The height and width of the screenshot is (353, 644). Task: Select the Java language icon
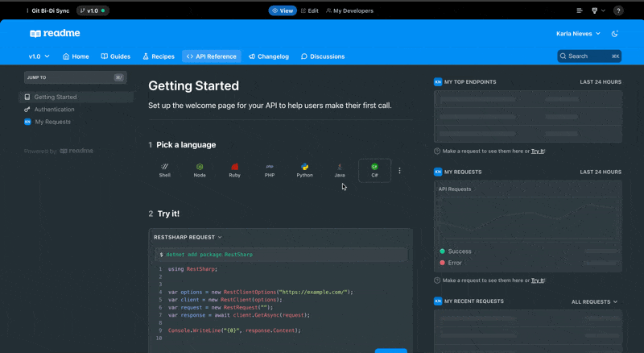[340, 170]
